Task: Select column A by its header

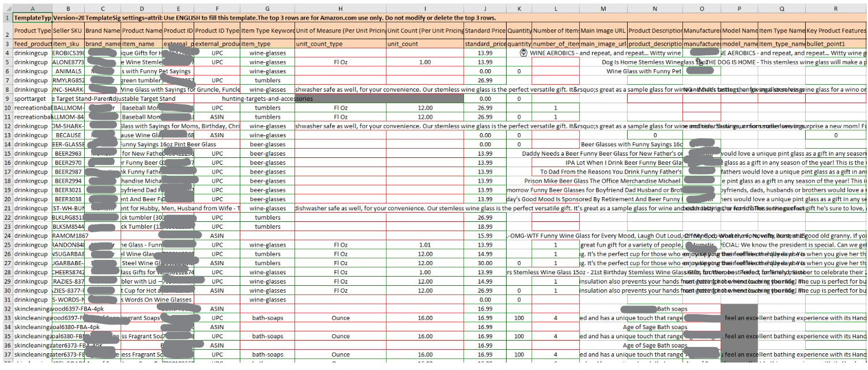Action: coord(32,9)
